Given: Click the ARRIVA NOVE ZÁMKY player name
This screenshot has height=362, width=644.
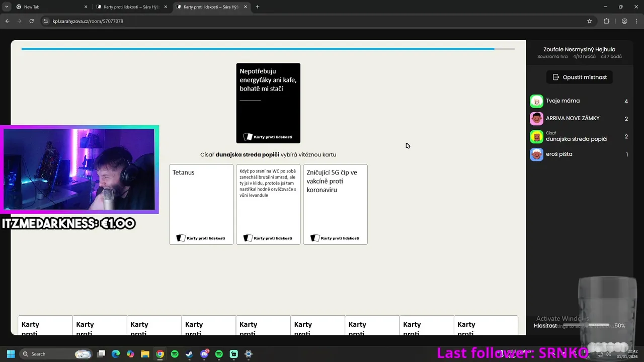Looking at the screenshot, I should tap(573, 119).
